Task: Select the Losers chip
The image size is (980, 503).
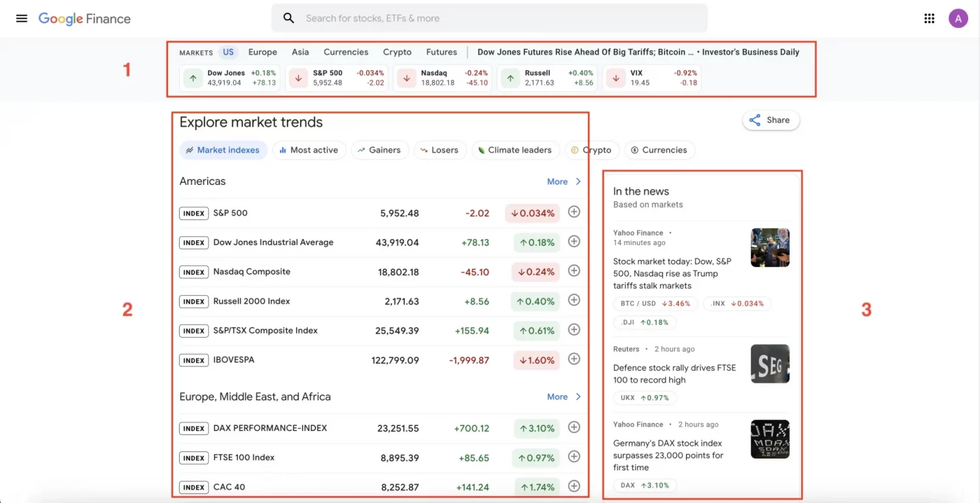Action: click(x=440, y=150)
